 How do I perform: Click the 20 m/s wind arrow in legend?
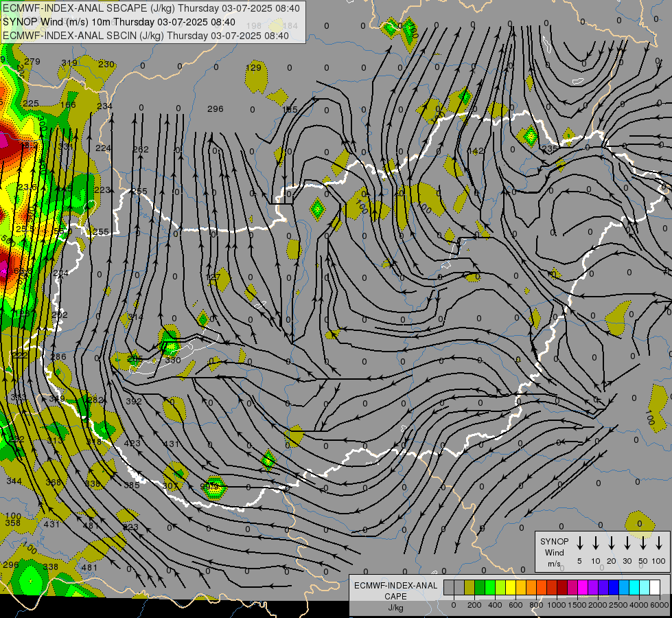tap(612, 543)
